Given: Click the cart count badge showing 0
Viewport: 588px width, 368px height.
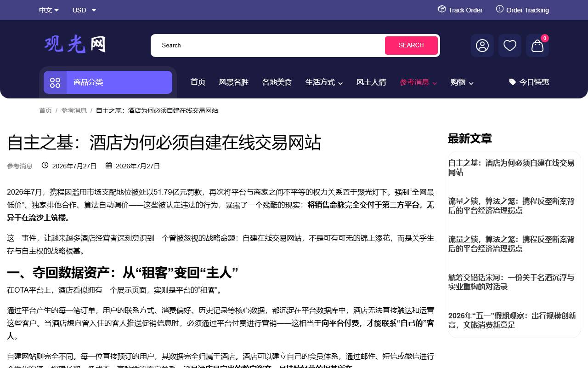Looking at the screenshot, I should pos(545,38).
